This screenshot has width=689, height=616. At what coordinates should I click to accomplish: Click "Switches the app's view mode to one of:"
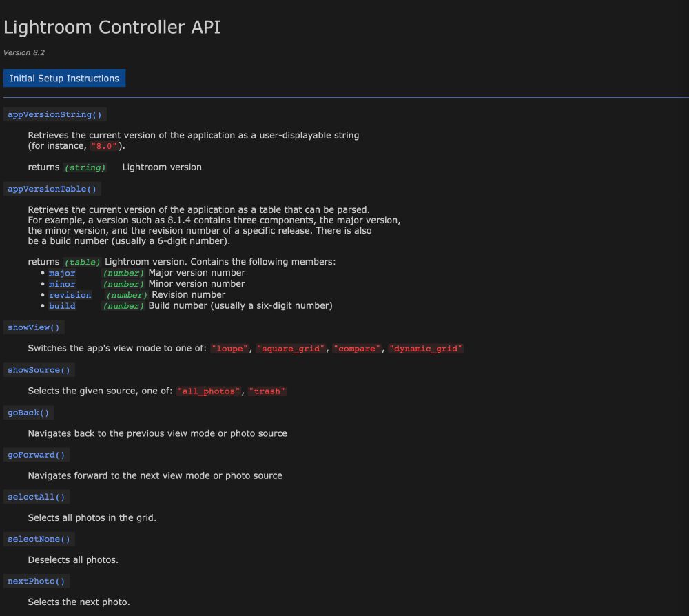coord(117,348)
